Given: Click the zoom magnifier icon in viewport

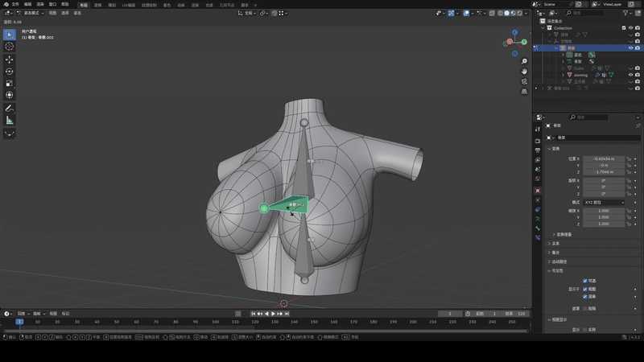Looking at the screenshot, I should [x=524, y=60].
